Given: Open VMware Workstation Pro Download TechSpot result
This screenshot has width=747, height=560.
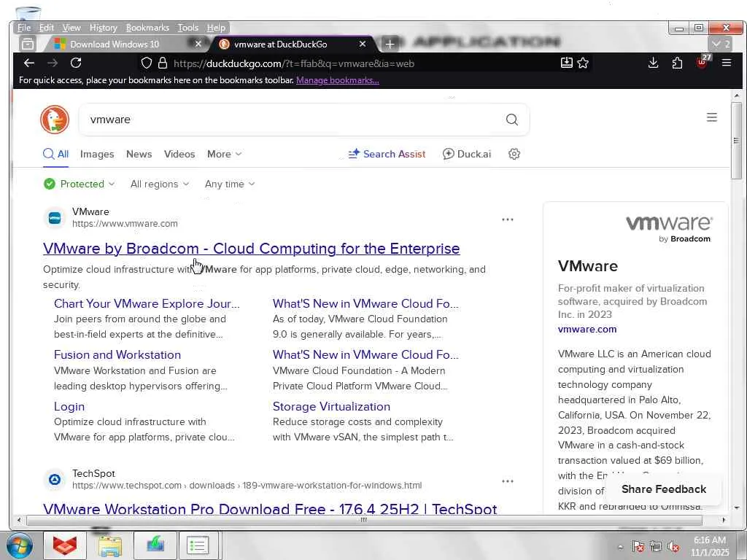Looking at the screenshot, I should 270,507.
